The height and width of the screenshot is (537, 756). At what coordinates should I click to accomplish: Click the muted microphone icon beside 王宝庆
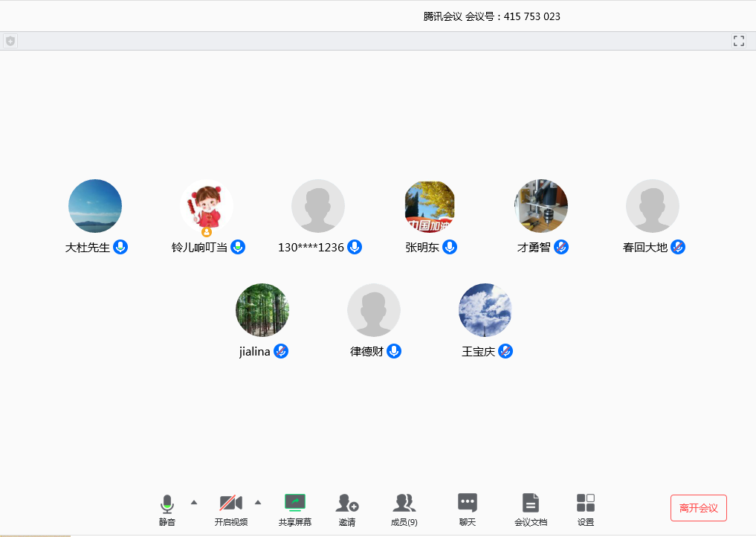[505, 351]
